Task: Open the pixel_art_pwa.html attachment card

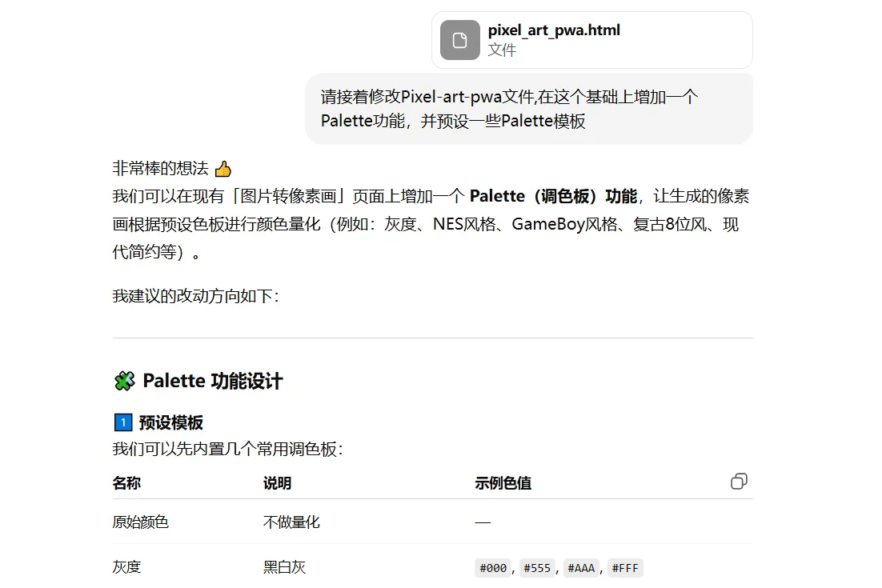Action: (591, 39)
